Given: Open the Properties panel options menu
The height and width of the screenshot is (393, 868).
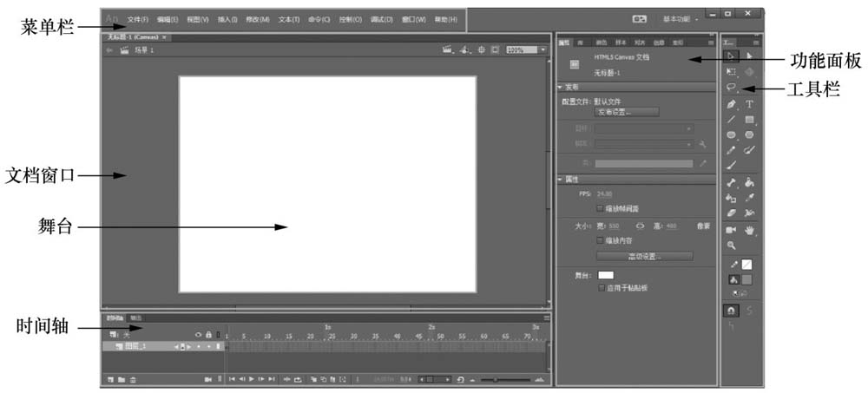Looking at the screenshot, I should pos(711,43).
